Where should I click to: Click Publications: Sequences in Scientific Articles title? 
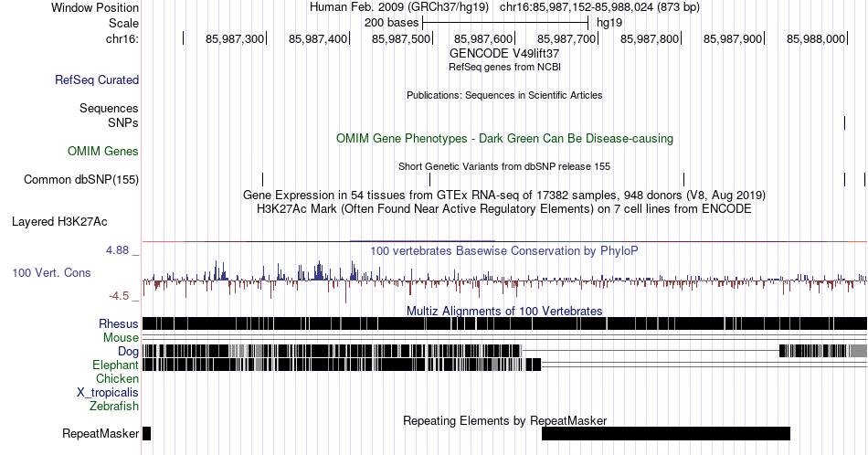[504, 95]
